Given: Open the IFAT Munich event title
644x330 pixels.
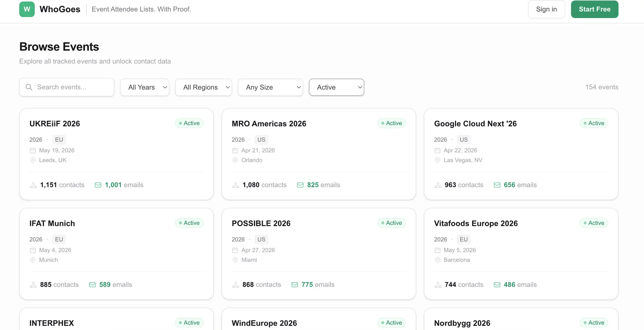Looking at the screenshot, I should click(x=52, y=223).
